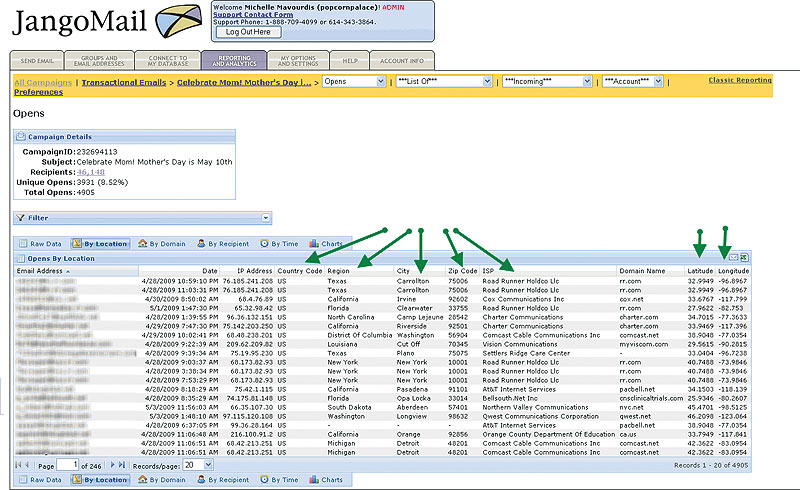Viewport: 800px width, 490px height.
Task: Expand the Filter panel chevron
Action: (266, 218)
